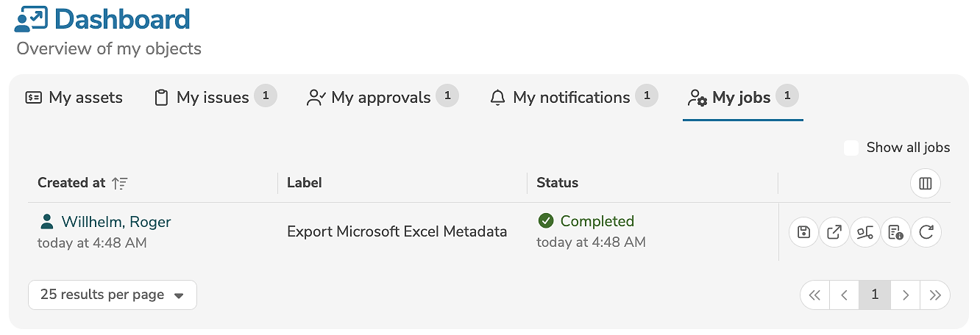Screen dimensions: 980x335
Task: Click the green Completed status check icon
Action: coord(545,221)
